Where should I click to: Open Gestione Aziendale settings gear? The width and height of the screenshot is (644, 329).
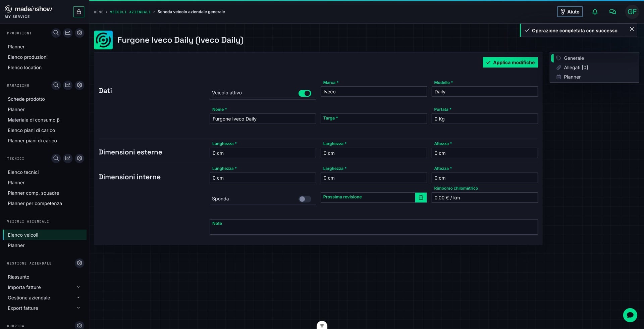point(79,263)
